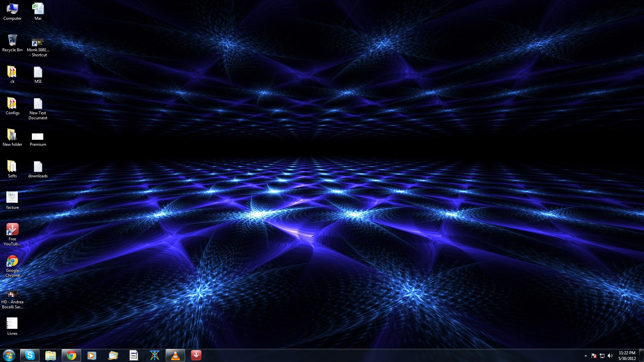Open the volume speaker tray control
644x362 pixels.
pos(610,356)
